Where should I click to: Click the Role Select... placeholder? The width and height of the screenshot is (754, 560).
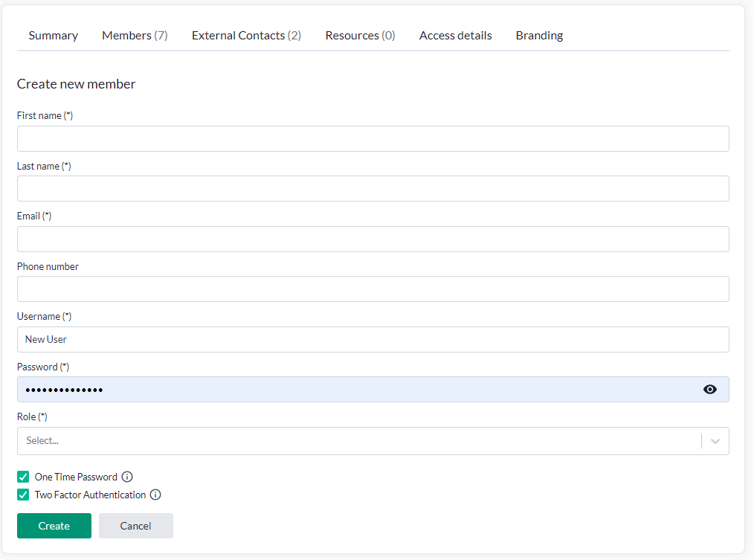pos(42,441)
